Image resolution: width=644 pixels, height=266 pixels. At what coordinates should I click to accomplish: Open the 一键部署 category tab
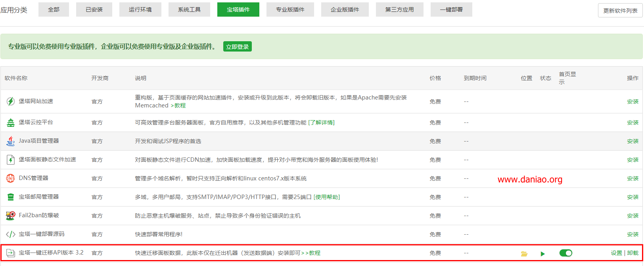451,10
